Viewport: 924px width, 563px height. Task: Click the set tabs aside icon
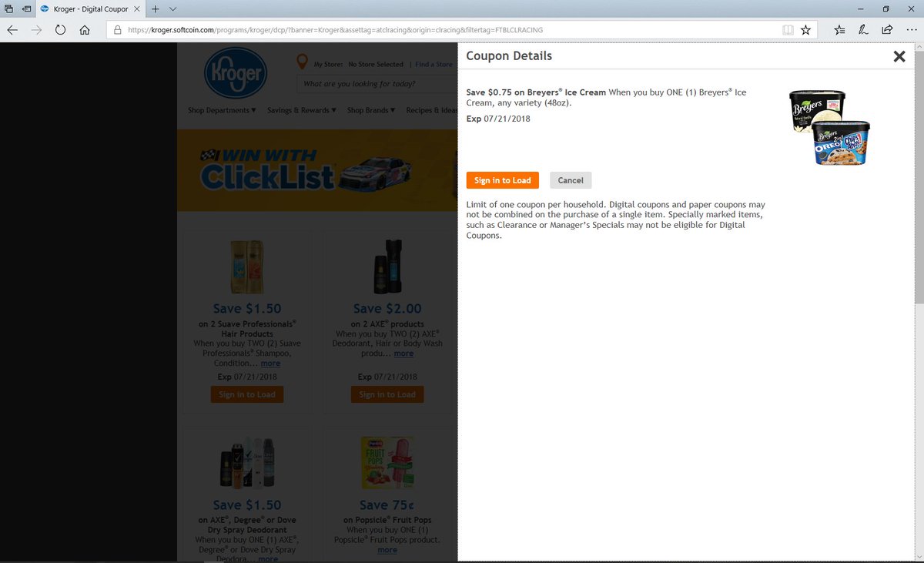(26, 8)
